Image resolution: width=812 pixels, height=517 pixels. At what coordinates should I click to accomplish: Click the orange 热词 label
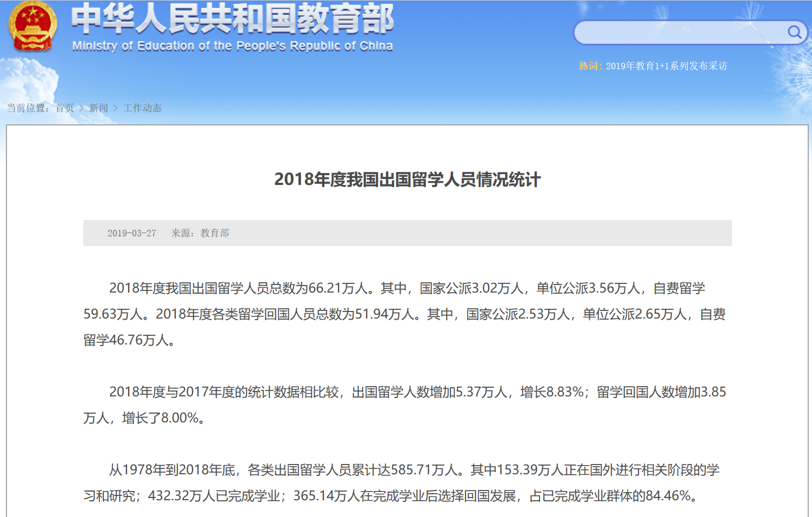[x=589, y=66]
